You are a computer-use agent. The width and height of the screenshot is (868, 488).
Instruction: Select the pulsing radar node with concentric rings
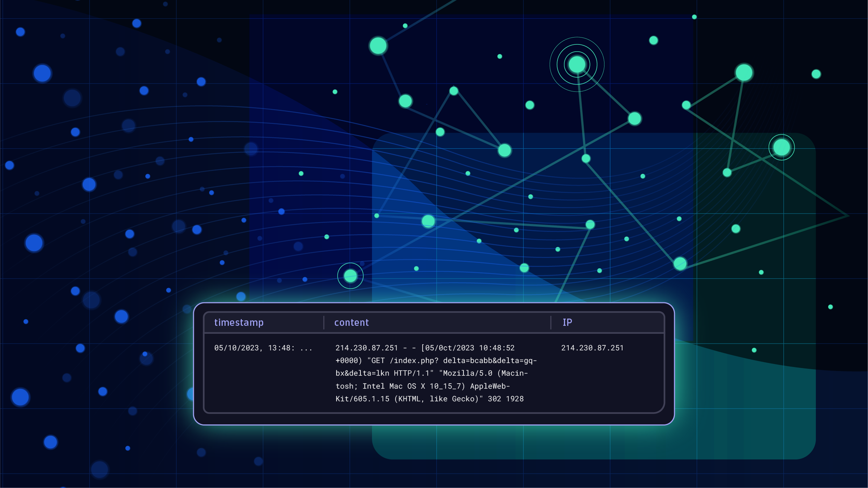[x=576, y=64]
